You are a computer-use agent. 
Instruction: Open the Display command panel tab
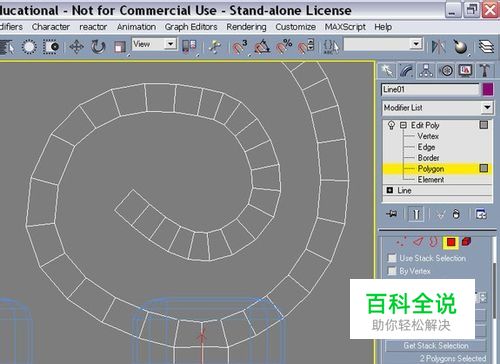(465, 71)
